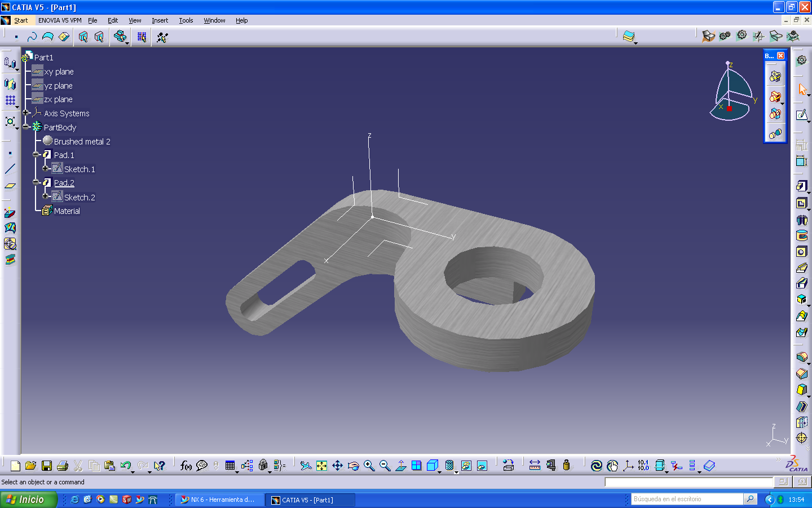Open the Insert menu

(x=160, y=20)
